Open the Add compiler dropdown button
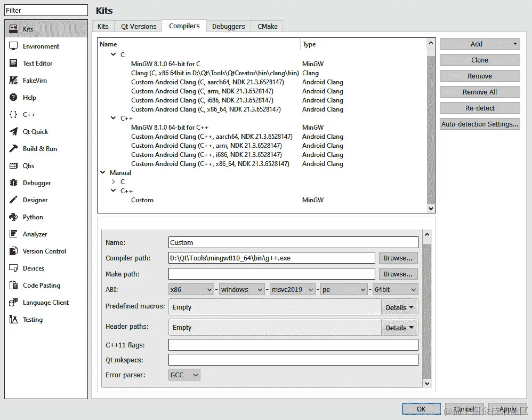This screenshot has width=532, height=420. point(480,44)
